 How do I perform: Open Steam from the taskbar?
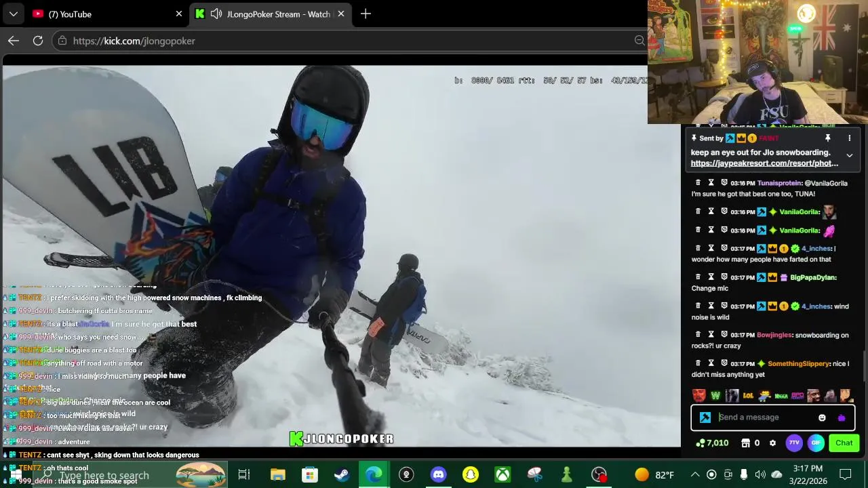(x=342, y=474)
